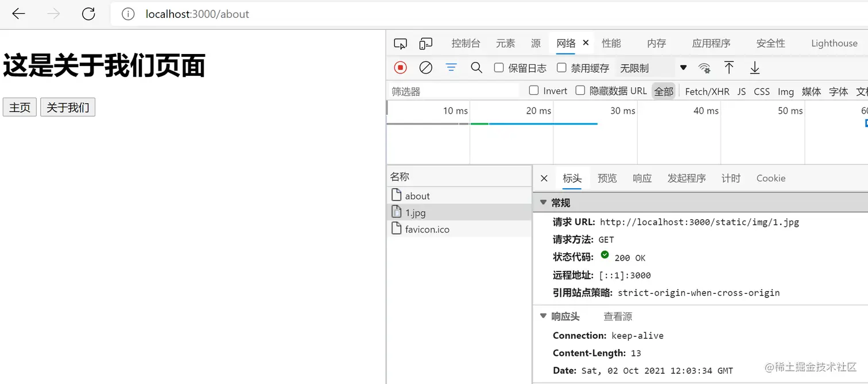Open the Memory tab (内存)
Screen dimensions: 868x384
[x=657, y=43]
